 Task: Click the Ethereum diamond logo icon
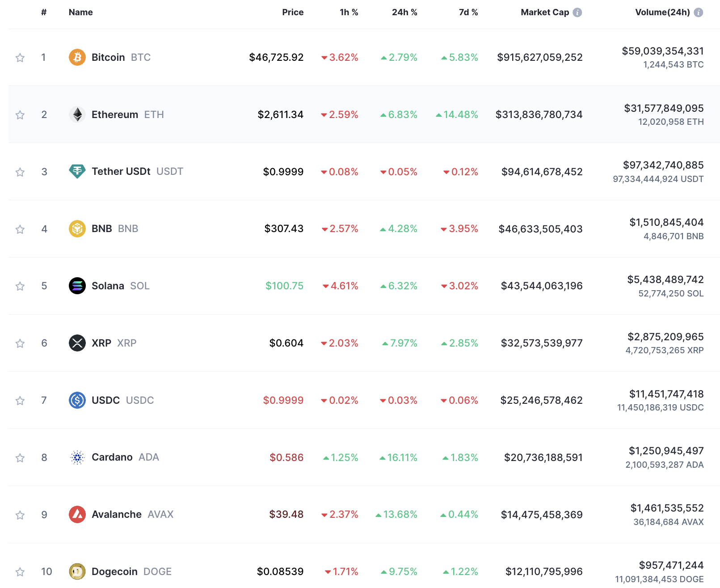77,114
